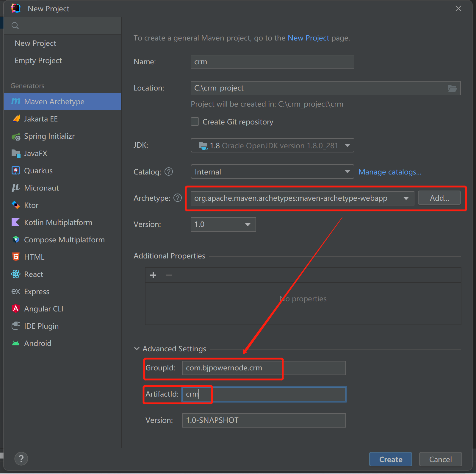Click the GroupId input field
Viewport: 476px width, 474px height.
[x=264, y=368]
